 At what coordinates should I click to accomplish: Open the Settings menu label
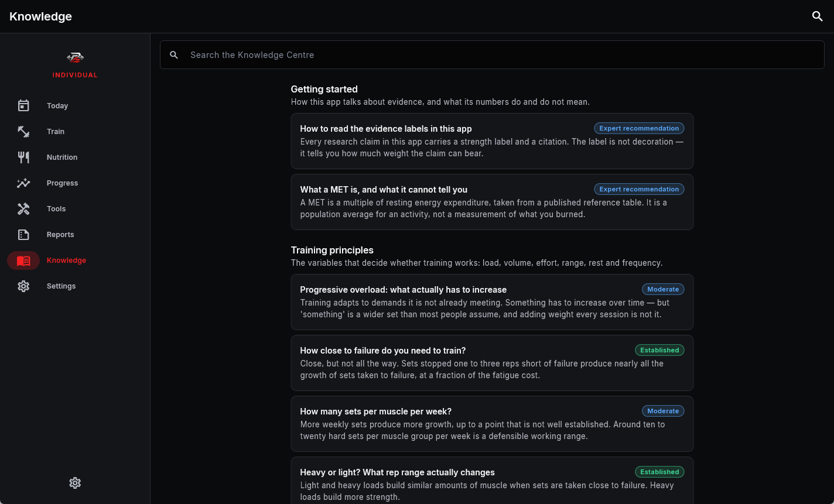click(x=61, y=286)
